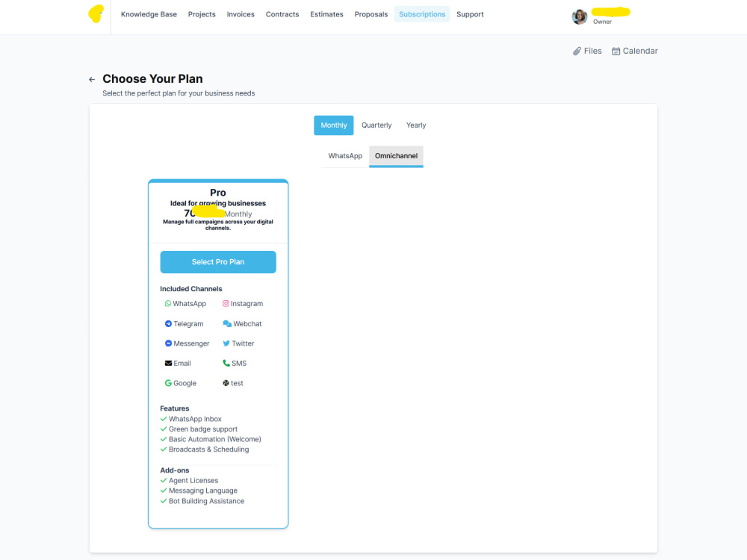Open Calendar link
The image size is (747, 560).
[634, 51]
